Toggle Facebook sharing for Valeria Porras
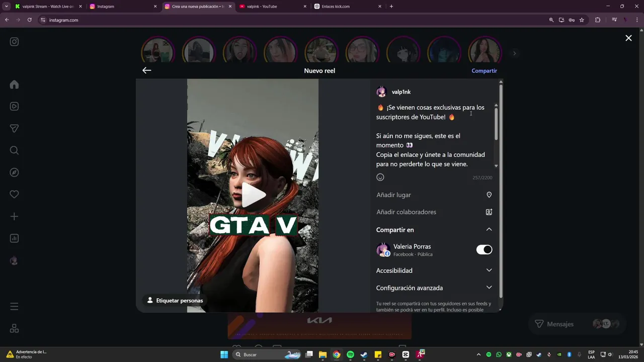This screenshot has width=644, height=362. point(484,249)
